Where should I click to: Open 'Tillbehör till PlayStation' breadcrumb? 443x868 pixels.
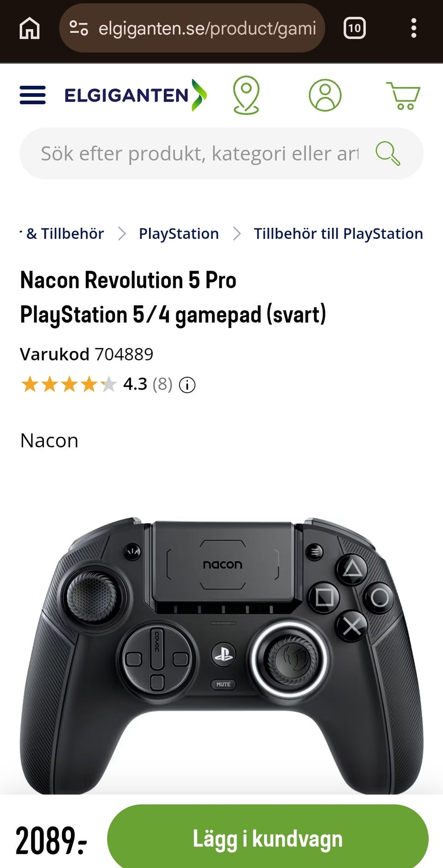338,234
